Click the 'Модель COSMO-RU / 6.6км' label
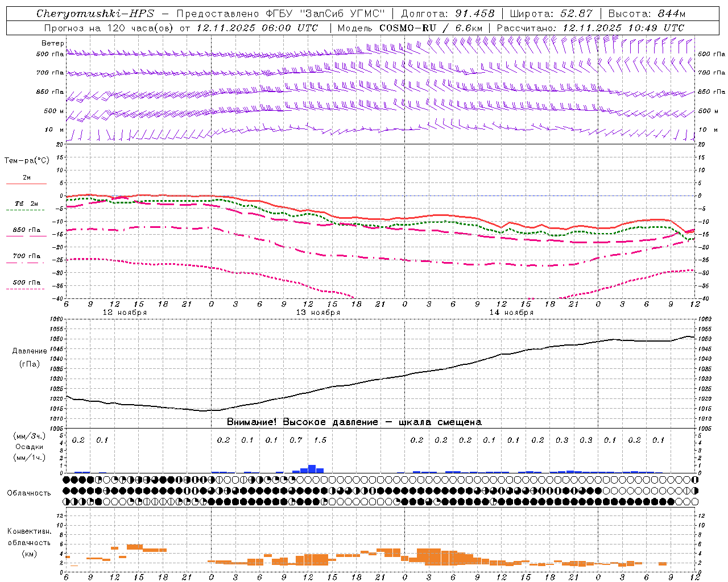 [410, 28]
